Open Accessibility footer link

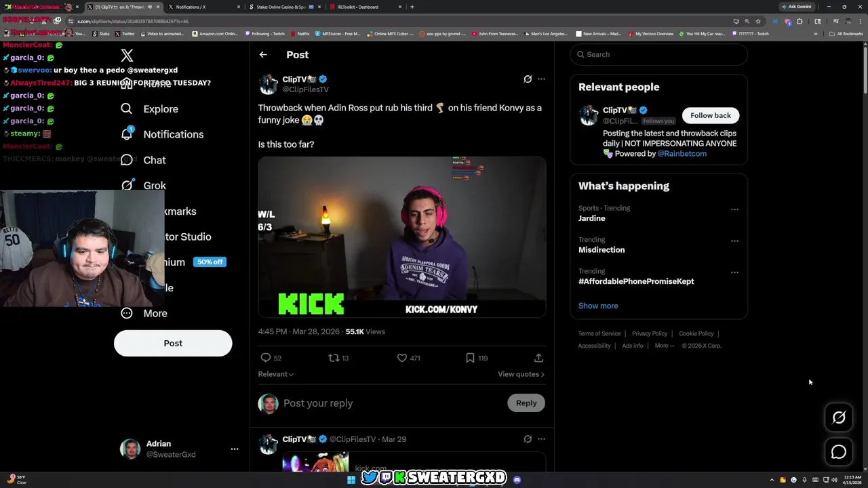(x=595, y=346)
